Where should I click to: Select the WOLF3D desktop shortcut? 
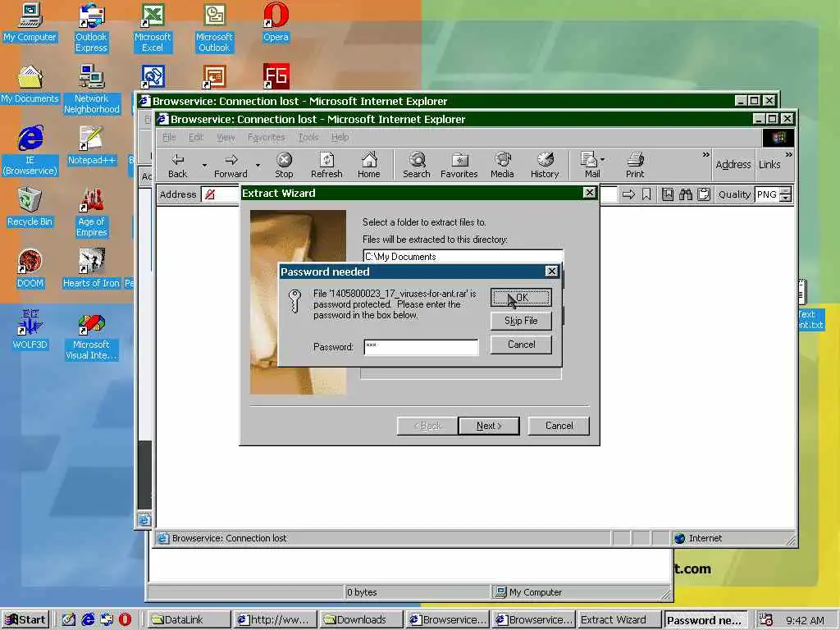coord(30,330)
